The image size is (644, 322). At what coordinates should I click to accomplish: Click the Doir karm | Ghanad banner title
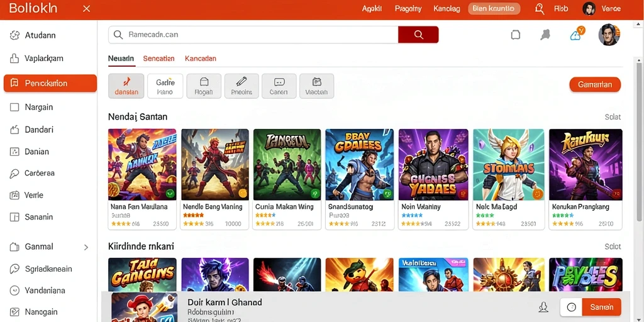225,303
